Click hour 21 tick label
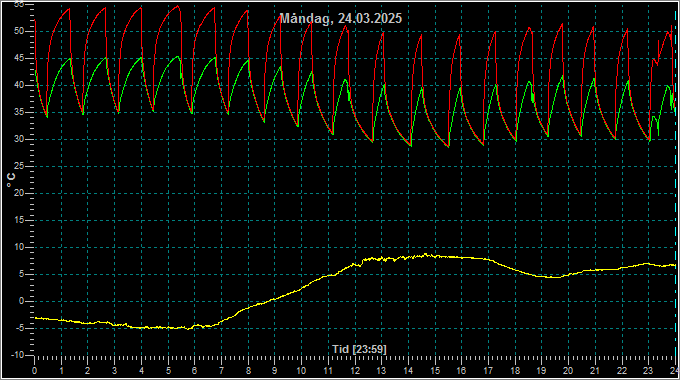The width and height of the screenshot is (680, 380). [x=595, y=371]
